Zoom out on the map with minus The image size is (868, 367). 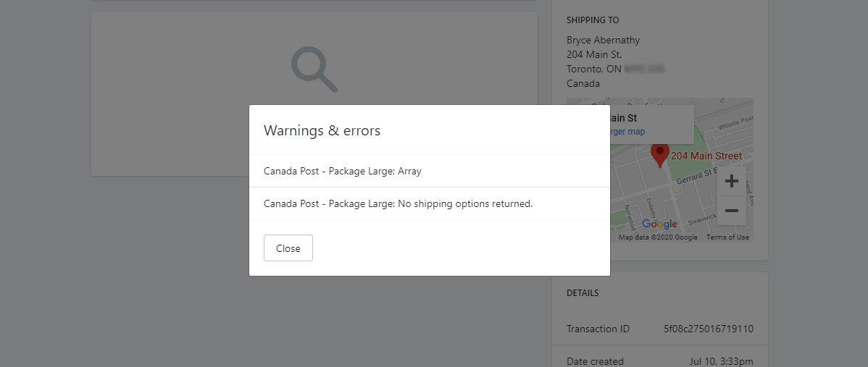tap(731, 211)
